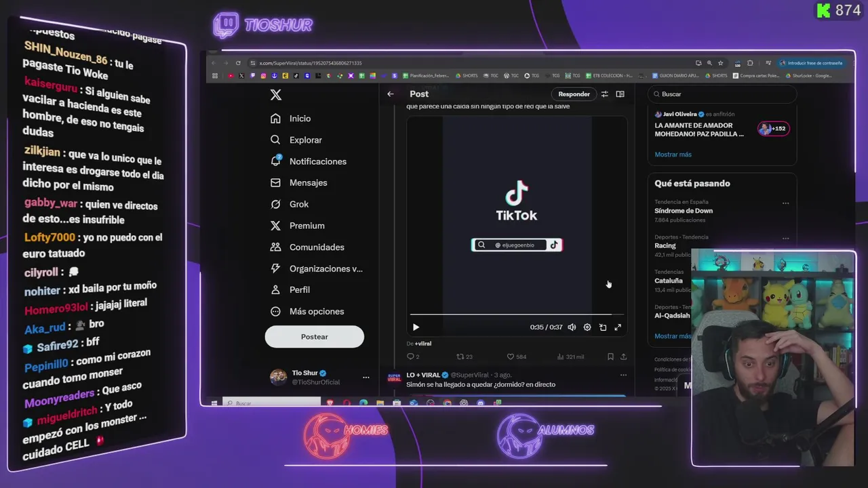Open the ETB COLECCION bookmark
This screenshot has height=488, width=868.
tap(609, 76)
